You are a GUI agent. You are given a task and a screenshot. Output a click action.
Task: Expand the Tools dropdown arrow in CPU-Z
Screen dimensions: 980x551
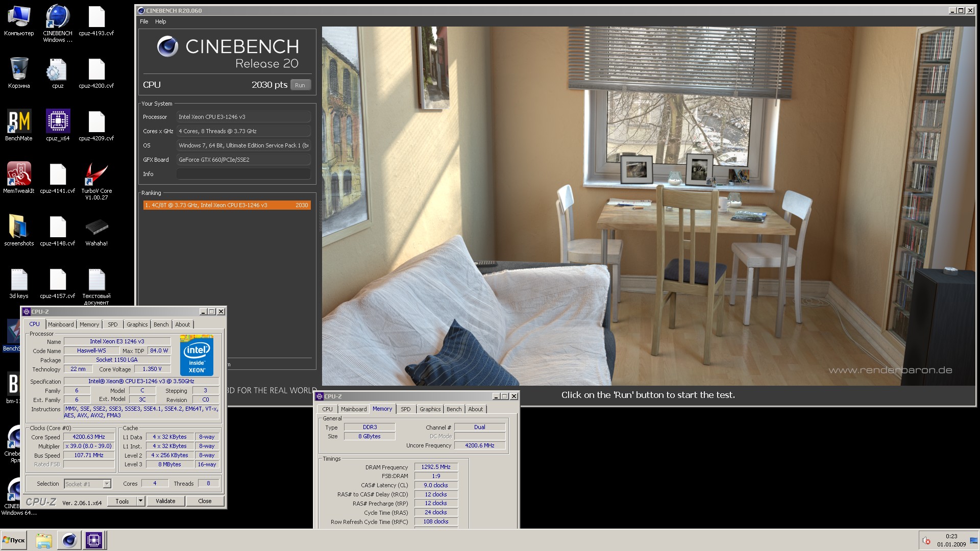coord(141,501)
